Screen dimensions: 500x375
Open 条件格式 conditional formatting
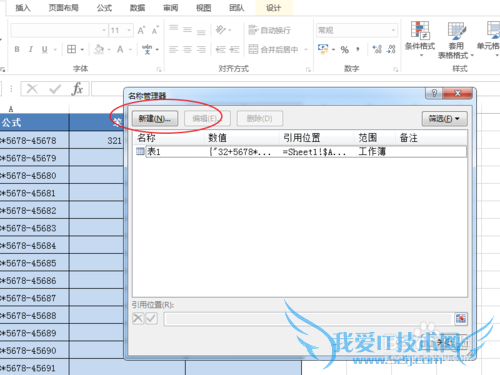click(x=420, y=39)
